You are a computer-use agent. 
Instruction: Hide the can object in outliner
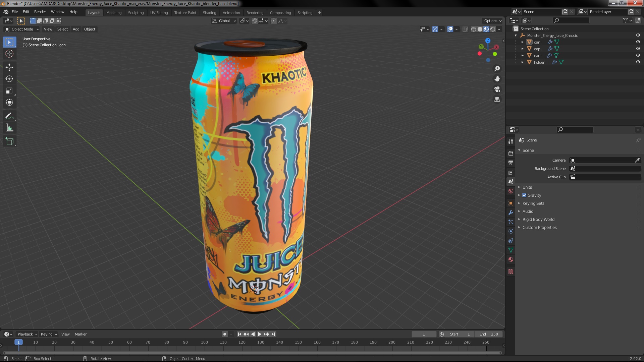click(638, 42)
